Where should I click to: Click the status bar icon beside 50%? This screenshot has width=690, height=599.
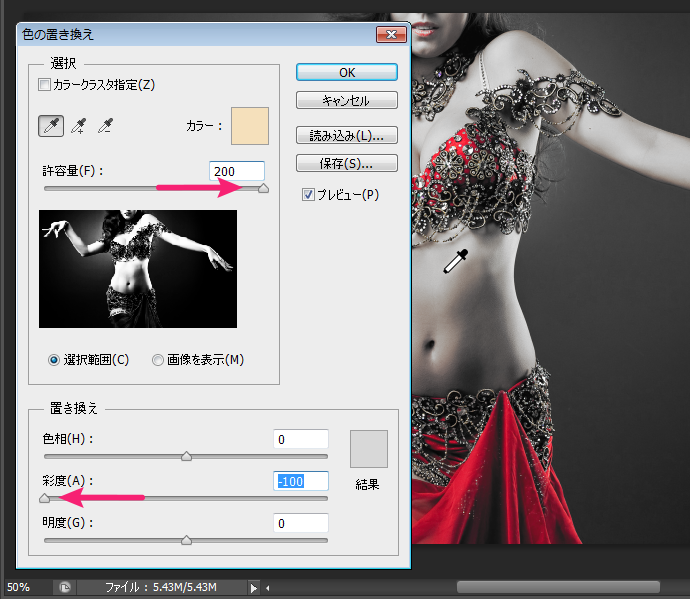point(65,587)
